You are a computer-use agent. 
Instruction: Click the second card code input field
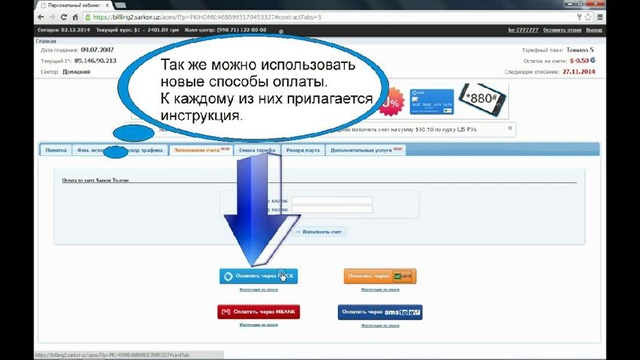point(332,209)
